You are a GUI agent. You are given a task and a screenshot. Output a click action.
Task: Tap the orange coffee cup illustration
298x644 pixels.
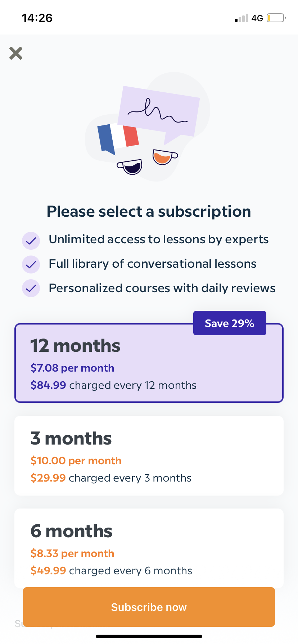pyautogui.click(x=163, y=157)
